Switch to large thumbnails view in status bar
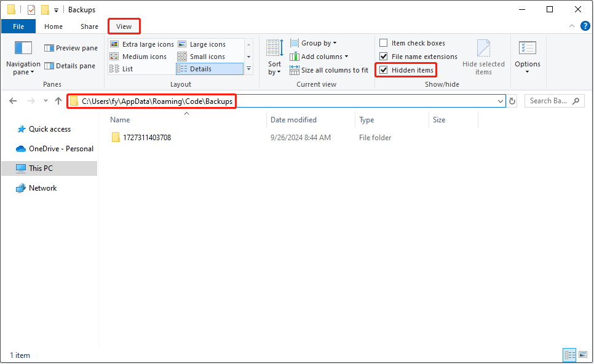 pyautogui.click(x=583, y=355)
